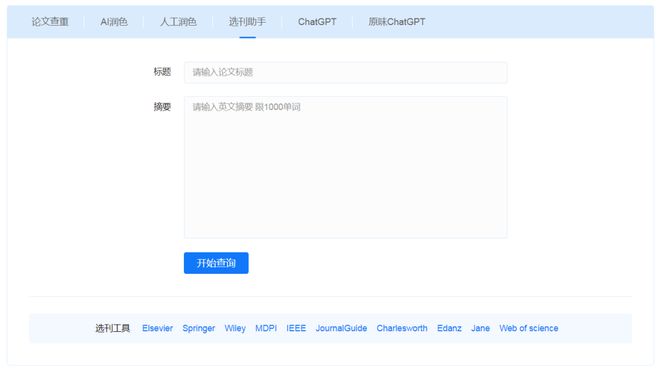Image resolution: width=660 pixels, height=371 pixels.
Task: Select the 选刊助手 tab
Action: (x=247, y=22)
